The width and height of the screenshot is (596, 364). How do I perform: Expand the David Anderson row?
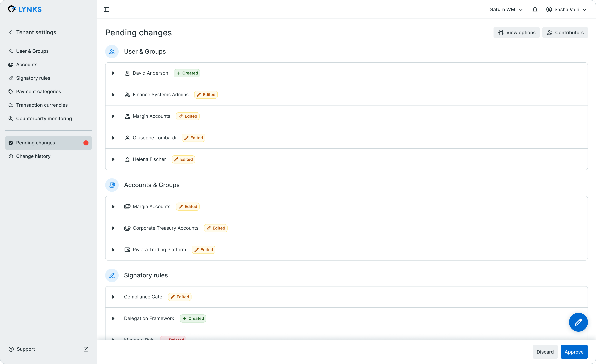113,73
